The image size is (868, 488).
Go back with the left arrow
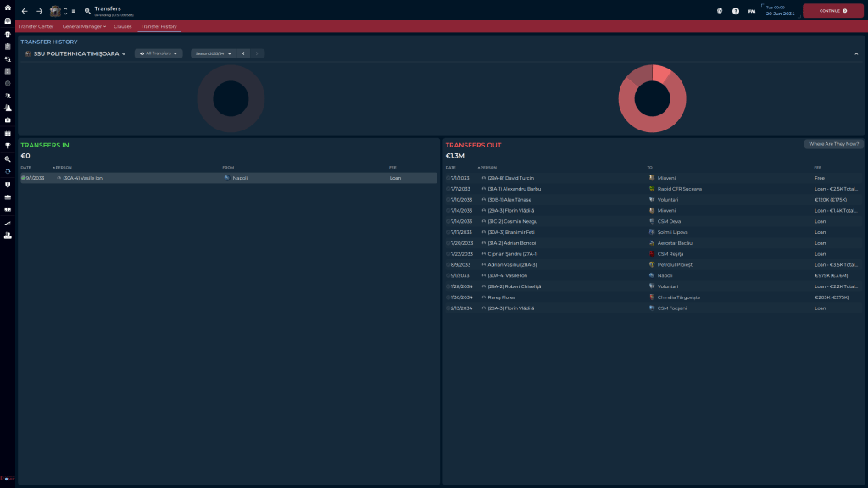(x=25, y=11)
